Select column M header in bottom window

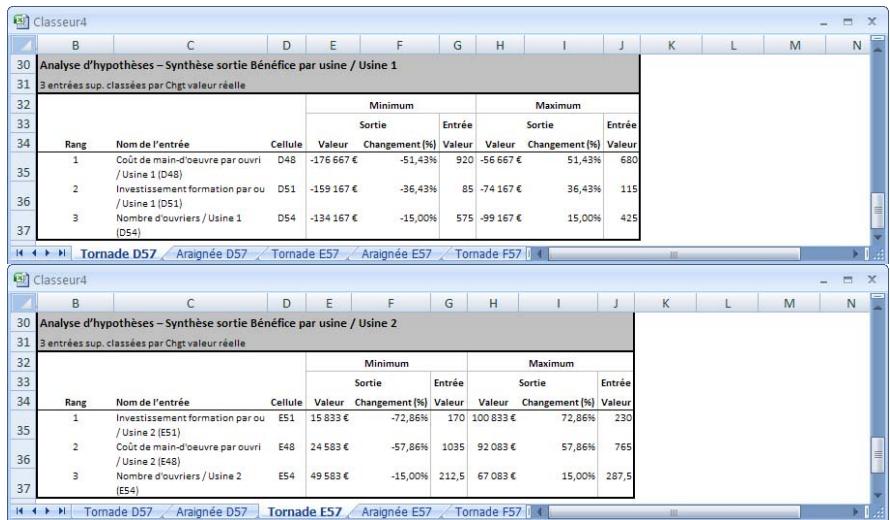point(789,303)
